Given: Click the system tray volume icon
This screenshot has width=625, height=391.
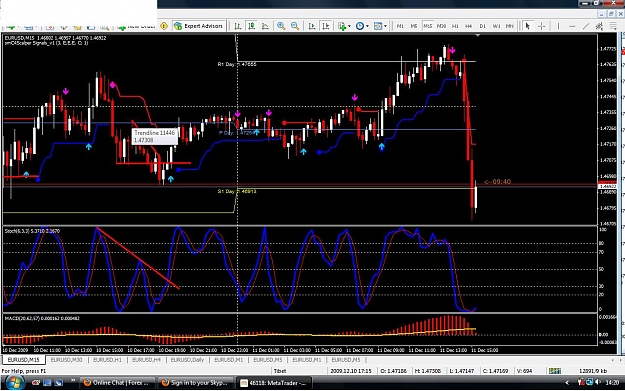Looking at the screenshot, I should 598,383.
